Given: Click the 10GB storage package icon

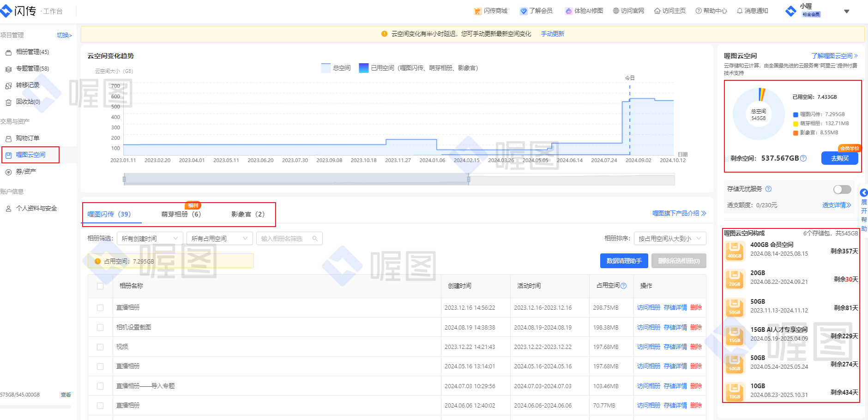Looking at the screenshot, I should pyautogui.click(x=735, y=392).
